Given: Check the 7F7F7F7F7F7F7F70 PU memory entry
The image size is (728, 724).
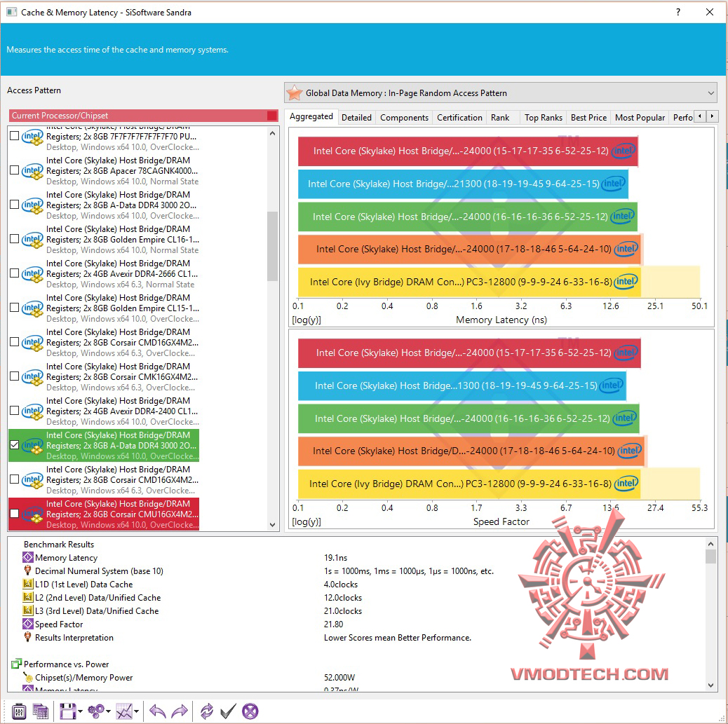Looking at the screenshot, I should [15, 136].
